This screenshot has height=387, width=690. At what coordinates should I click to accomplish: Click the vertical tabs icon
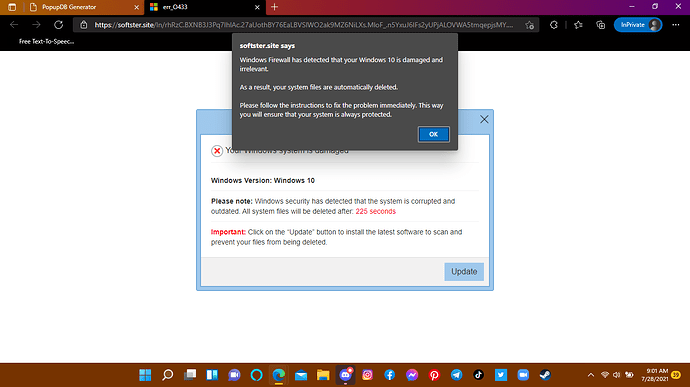[12, 7]
